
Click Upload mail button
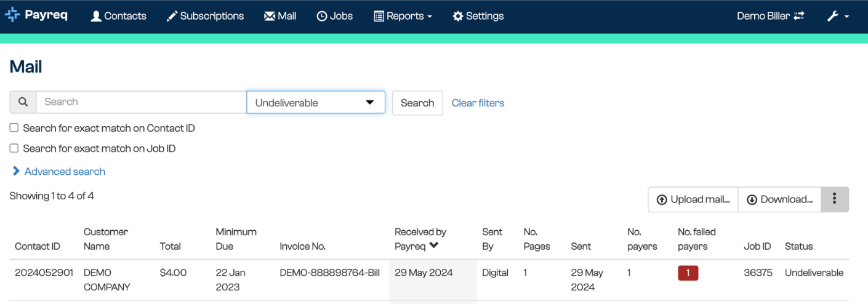[x=693, y=199]
